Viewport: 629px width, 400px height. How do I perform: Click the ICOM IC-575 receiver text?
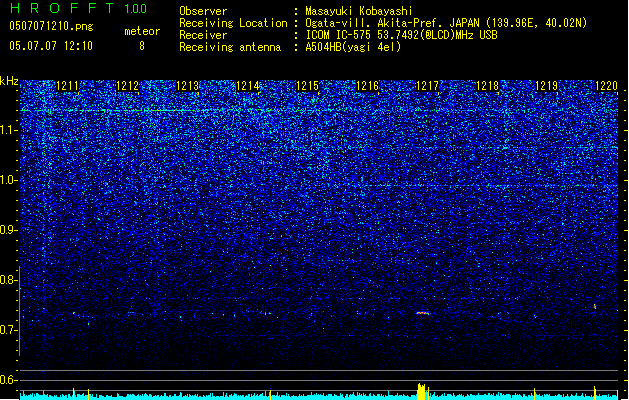tap(401, 35)
